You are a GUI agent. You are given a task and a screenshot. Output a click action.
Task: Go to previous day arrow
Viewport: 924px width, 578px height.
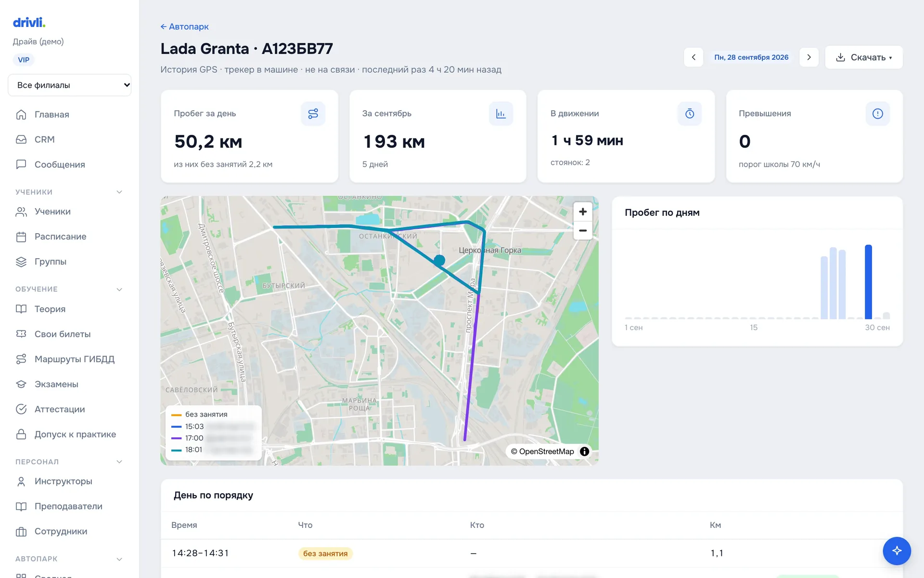click(x=693, y=57)
